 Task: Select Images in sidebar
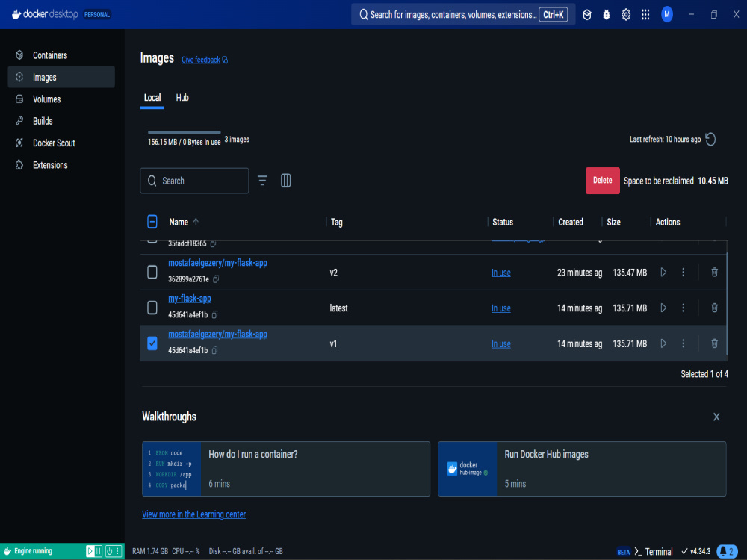click(61, 77)
